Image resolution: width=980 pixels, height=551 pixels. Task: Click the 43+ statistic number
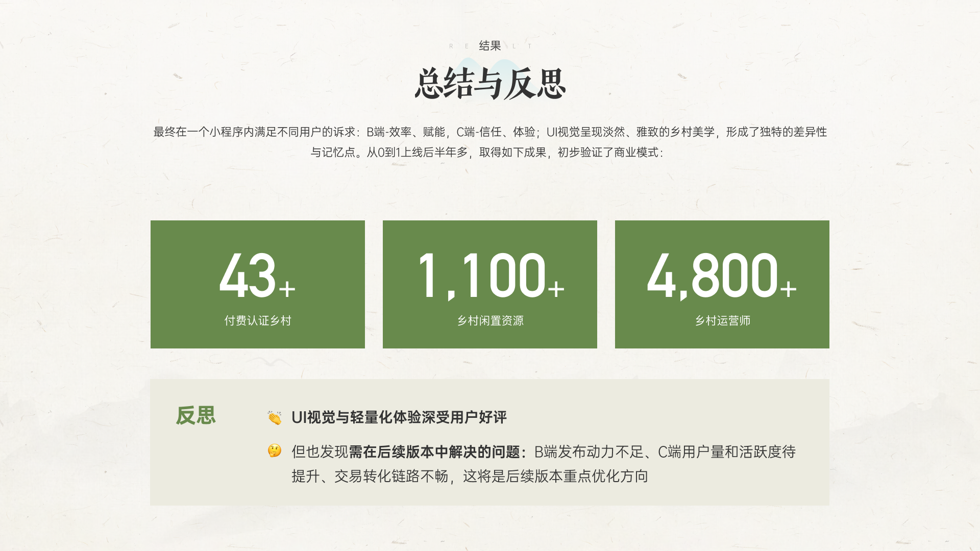pyautogui.click(x=257, y=275)
